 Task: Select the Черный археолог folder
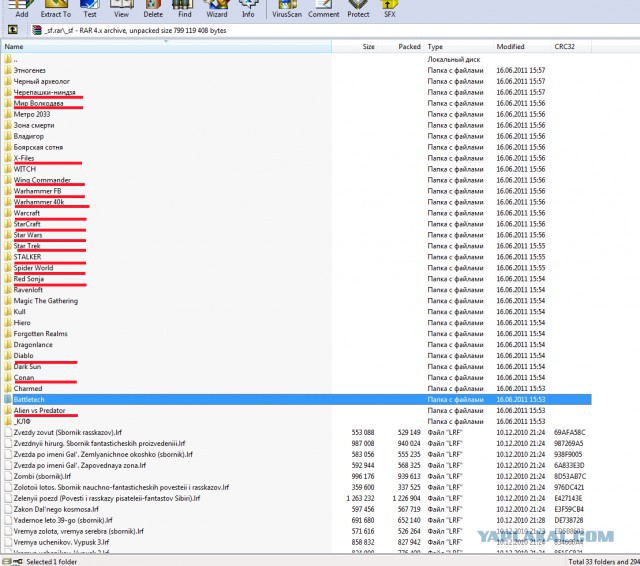point(297,81)
